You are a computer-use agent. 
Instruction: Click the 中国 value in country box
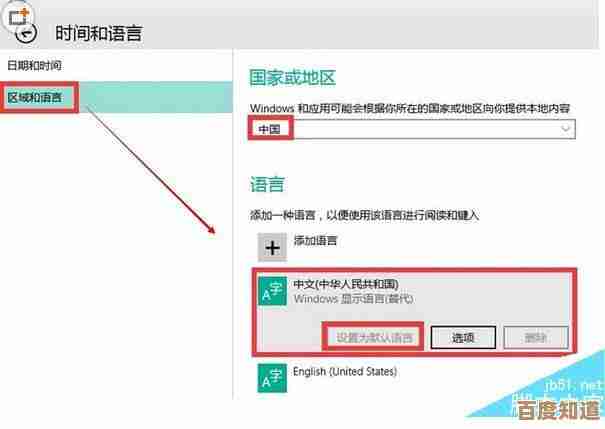tap(269, 129)
